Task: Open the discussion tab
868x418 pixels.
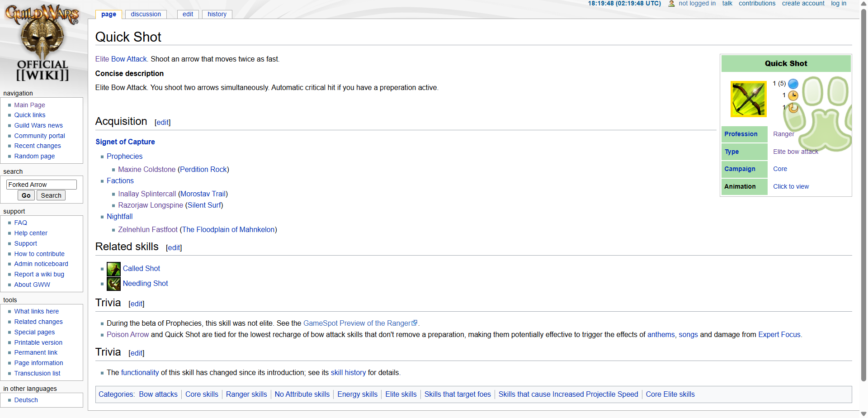Action: pyautogui.click(x=146, y=14)
